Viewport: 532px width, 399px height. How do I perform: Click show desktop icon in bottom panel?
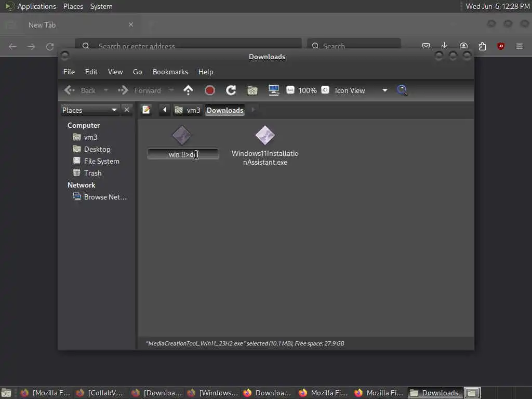pyautogui.click(x=6, y=393)
